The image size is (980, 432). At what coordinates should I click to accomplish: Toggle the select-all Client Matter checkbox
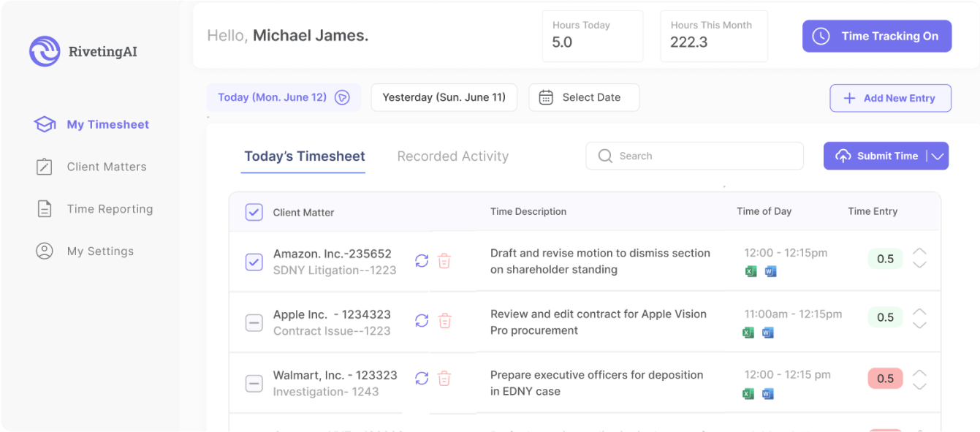(x=254, y=212)
